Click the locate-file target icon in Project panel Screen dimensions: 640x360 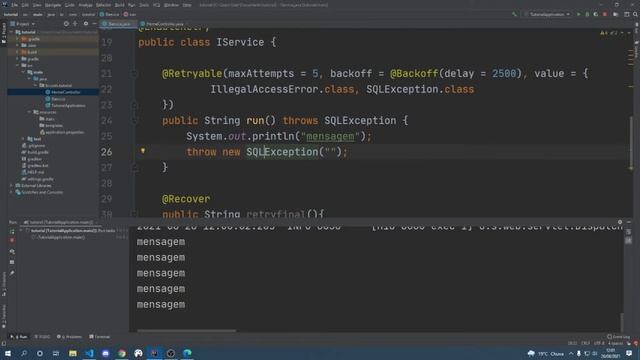[66, 24]
